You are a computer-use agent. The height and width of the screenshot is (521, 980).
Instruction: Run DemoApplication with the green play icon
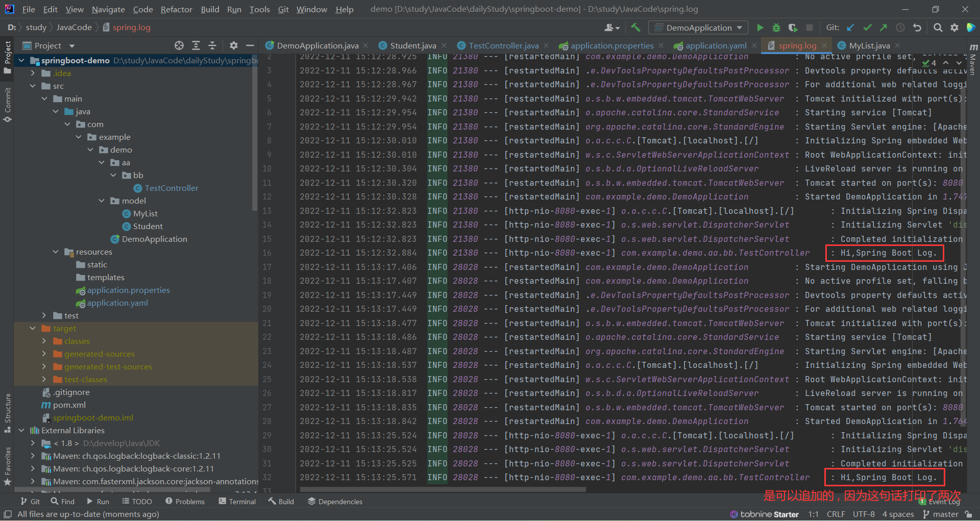tap(760, 28)
